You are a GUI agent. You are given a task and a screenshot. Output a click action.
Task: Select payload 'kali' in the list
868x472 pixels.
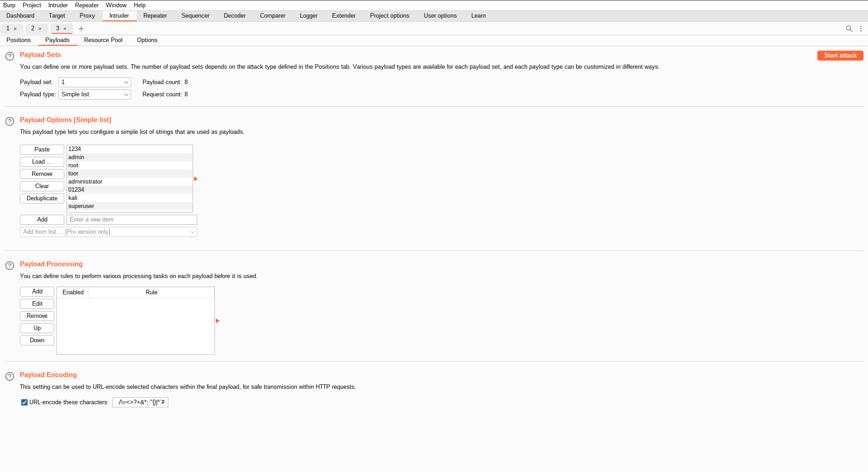pyautogui.click(x=130, y=198)
